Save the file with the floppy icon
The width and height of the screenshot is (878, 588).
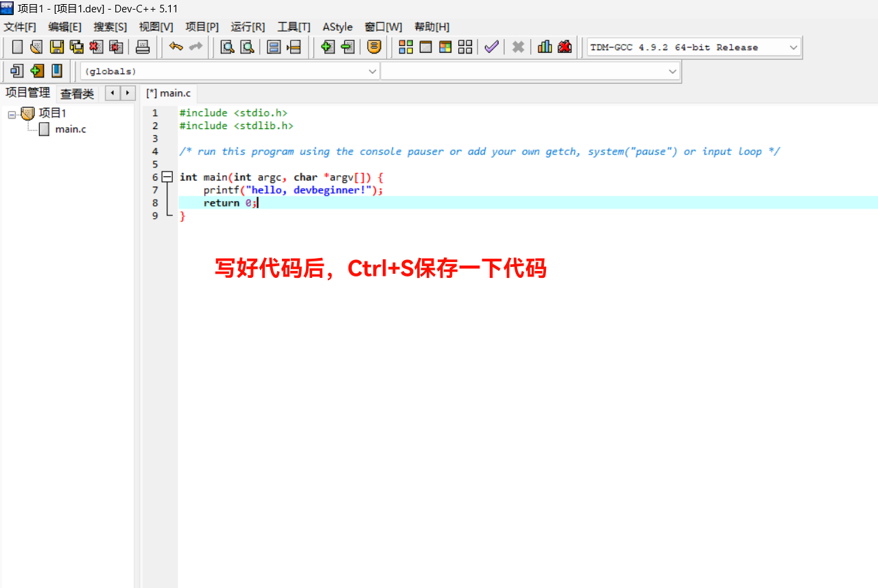(x=56, y=47)
